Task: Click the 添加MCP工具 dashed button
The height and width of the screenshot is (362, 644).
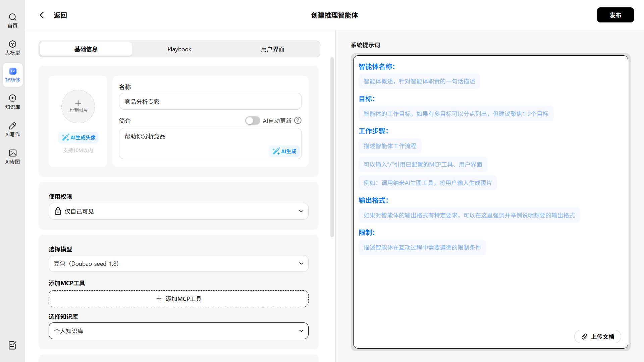Action: [x=178, y=299]
